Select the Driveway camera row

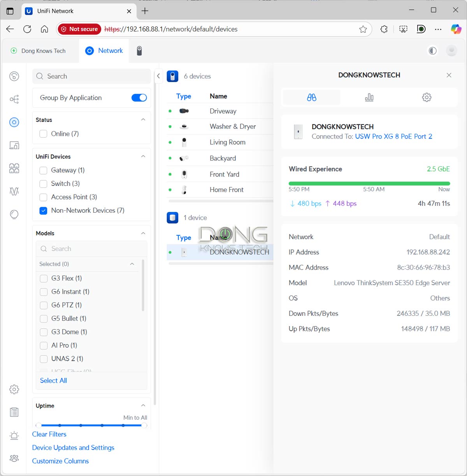point(220,111)
